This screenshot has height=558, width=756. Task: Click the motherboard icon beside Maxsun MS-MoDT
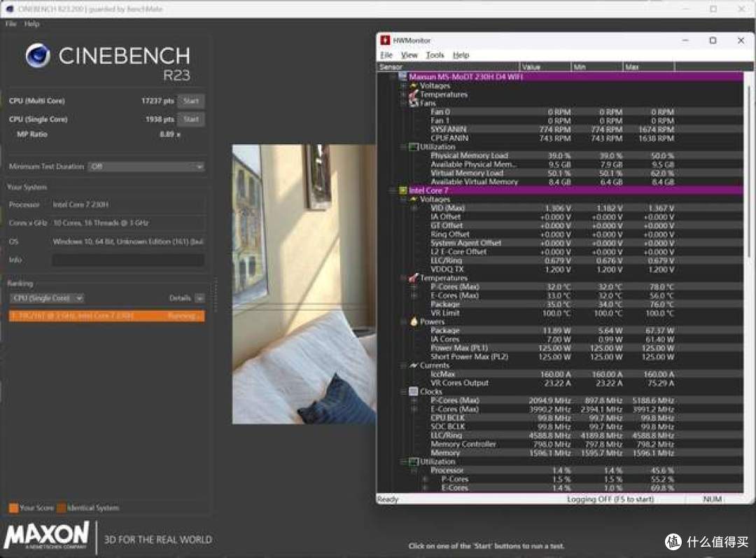click(402, 76)
